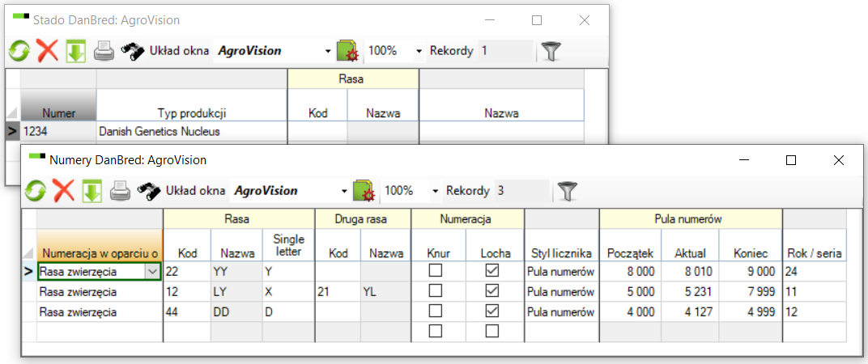Maximize the Numery DanBred window
Screen dimensions: 868x364
[x=791, y=160]
